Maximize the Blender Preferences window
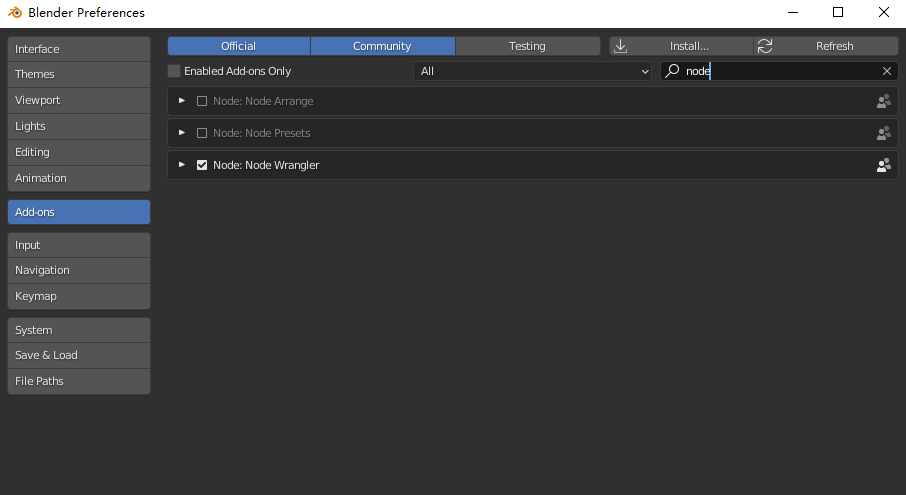This screenshot has height=495, width=906. tap(838, 12)
